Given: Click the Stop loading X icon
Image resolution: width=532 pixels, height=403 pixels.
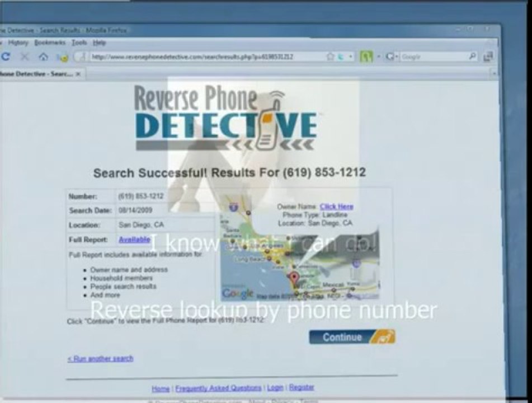Looking at the screenshot, I should point(25,57).
